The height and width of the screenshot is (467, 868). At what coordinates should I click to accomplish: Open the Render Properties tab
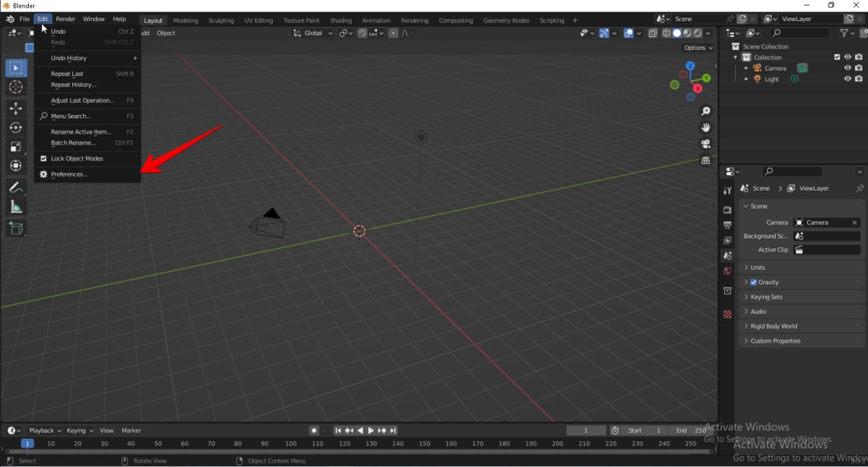point(727,209)
